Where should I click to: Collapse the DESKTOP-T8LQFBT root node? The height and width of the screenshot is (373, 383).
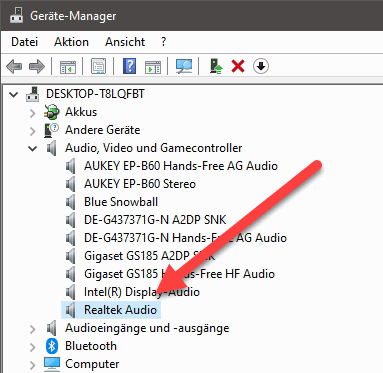(x=14, y=95)
